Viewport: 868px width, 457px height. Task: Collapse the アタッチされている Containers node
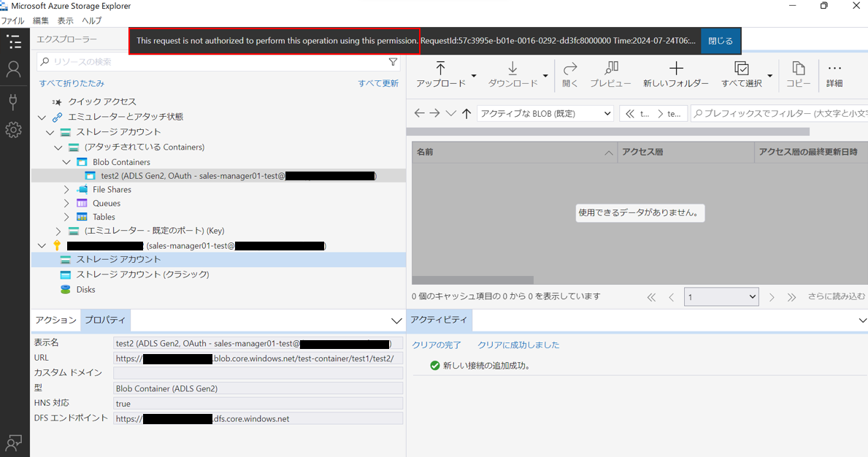coord(58,147)
